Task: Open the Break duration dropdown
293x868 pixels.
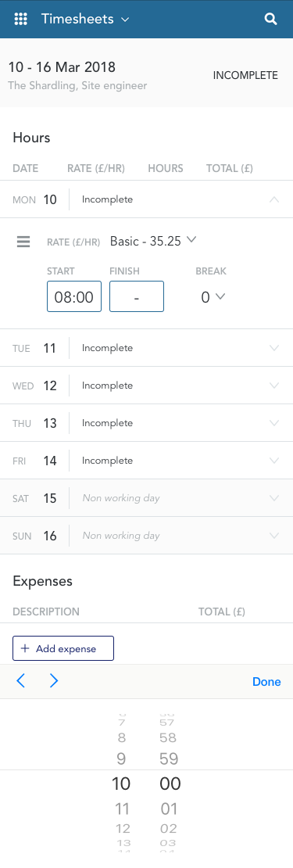Action: click(213, 297)
